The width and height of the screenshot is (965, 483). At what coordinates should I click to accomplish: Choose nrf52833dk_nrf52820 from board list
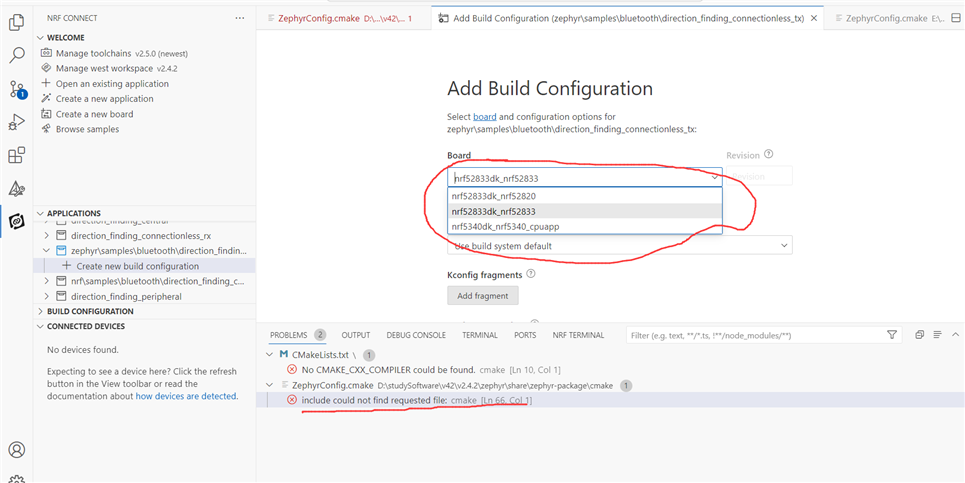[585, 196]
